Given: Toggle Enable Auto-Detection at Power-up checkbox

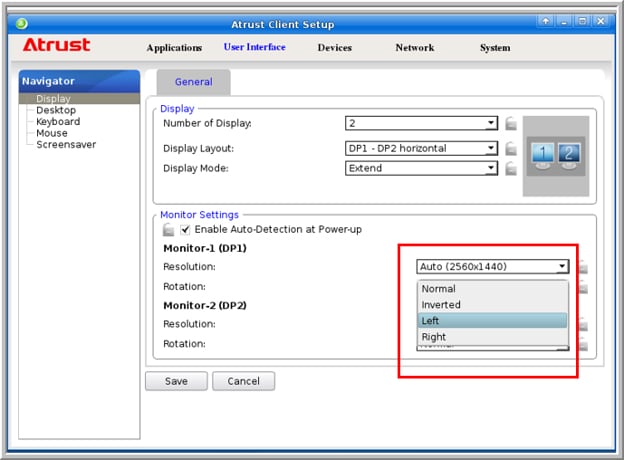Looking at the screenshot, I should (x=185, y=230).
